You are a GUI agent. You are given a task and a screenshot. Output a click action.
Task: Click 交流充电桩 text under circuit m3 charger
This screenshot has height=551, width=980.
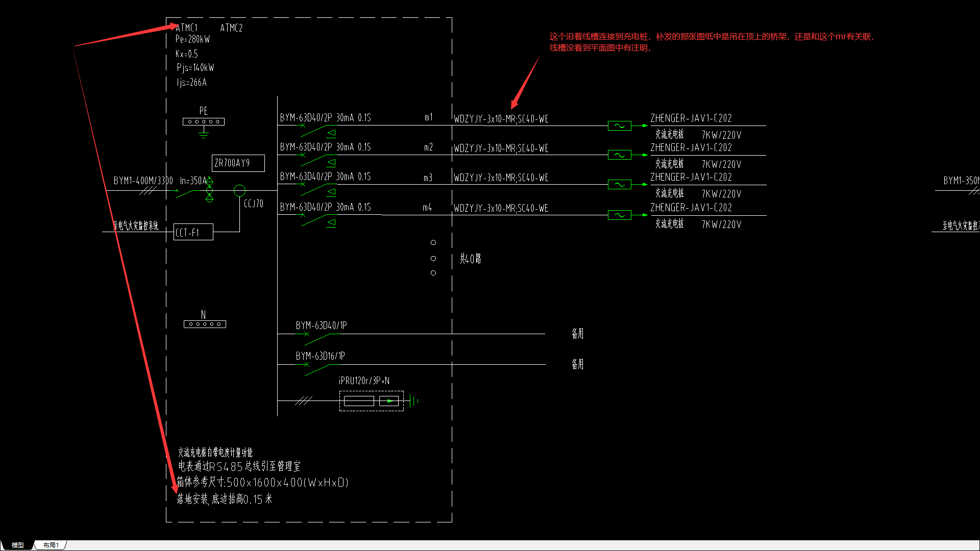click(670, 193)
